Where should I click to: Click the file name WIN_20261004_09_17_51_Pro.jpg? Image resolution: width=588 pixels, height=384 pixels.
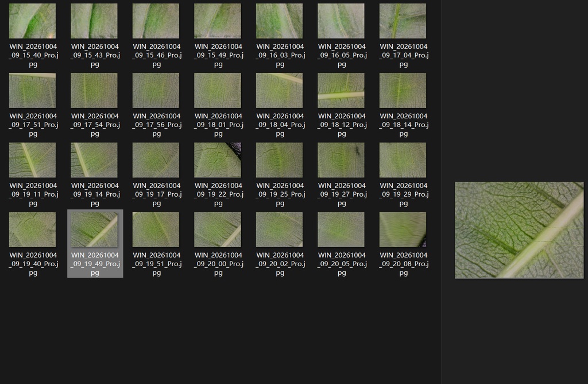click(x=33, y=125)
